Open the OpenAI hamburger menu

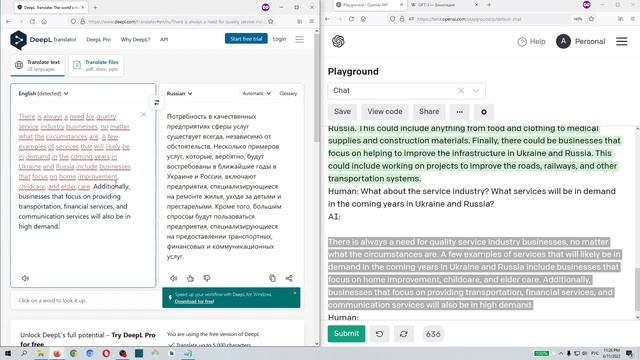621,41
